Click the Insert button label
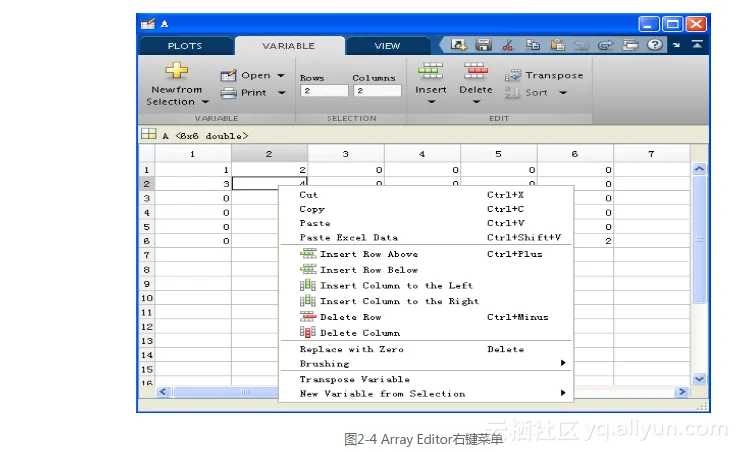Image resolution: width=739 pixels, height=452 pixels. [x=431, y=90]
